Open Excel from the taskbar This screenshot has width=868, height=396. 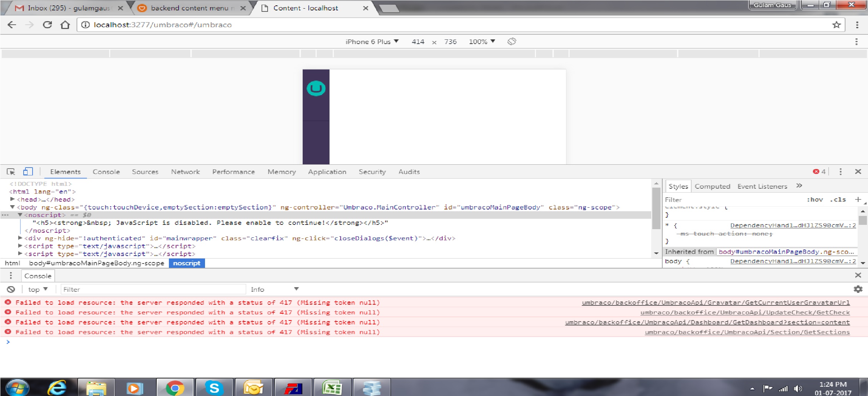pyautogui.click(x=332, y=387)
